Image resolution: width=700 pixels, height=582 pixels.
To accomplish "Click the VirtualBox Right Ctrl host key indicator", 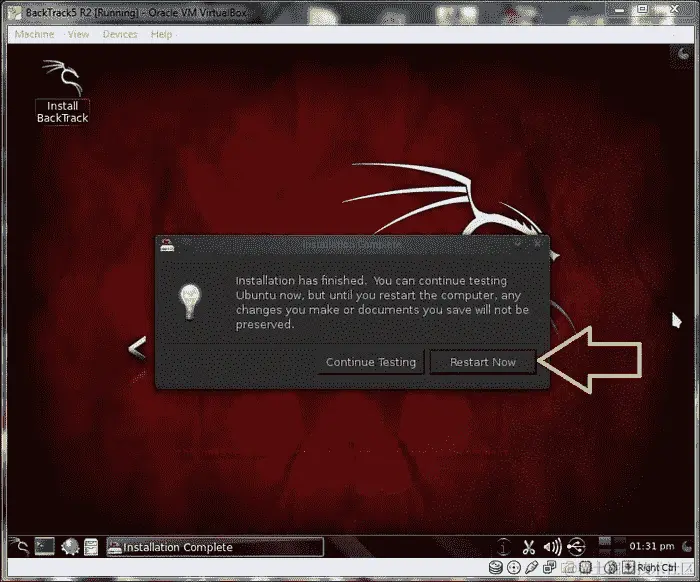I will 657,567.
